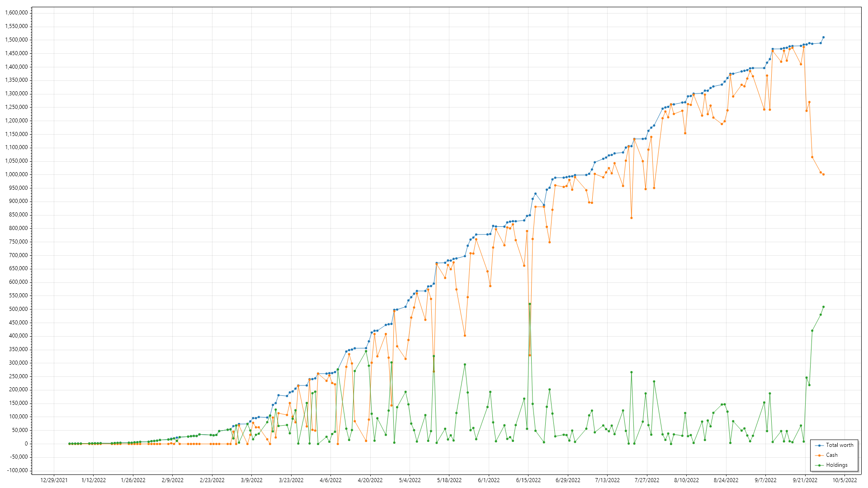The height and width of the screenshot is (488, 868).
Task: Click the 6/1/2022 x-axis date label
Action: point(489,480)
